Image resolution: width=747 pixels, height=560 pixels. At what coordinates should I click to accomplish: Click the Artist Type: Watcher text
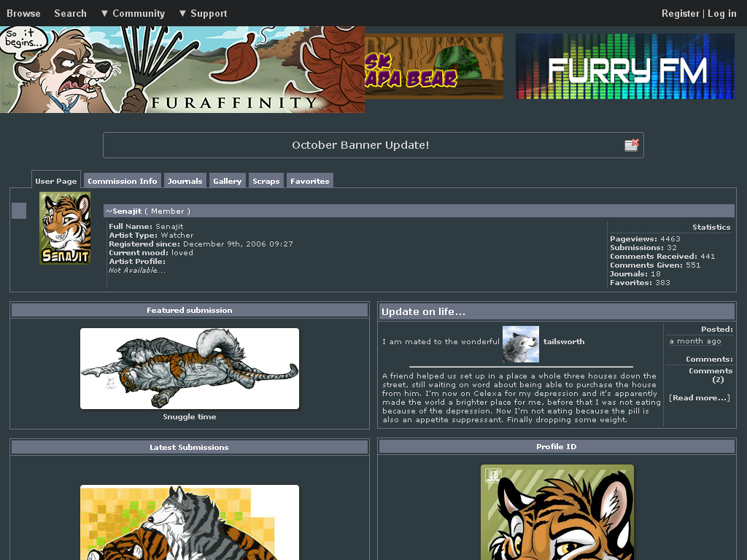pos(151,236)
